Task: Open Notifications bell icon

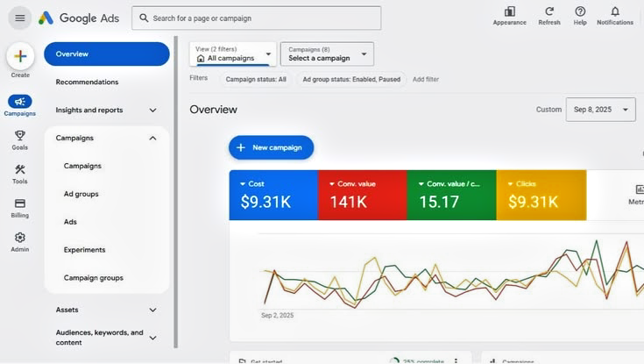Action: tap(615, 11)
